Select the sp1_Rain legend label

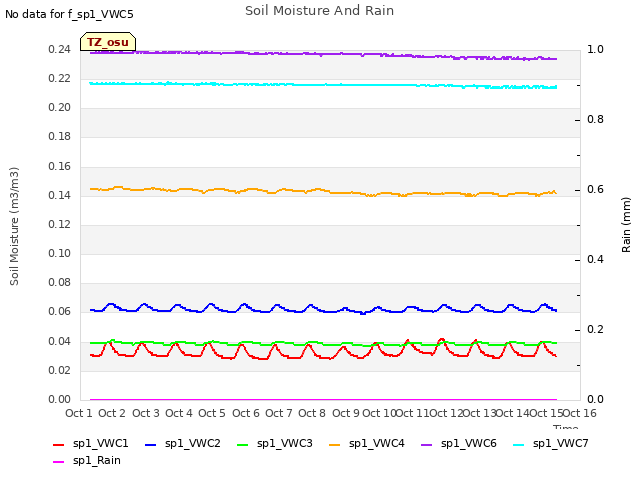(x=97, y=461)
